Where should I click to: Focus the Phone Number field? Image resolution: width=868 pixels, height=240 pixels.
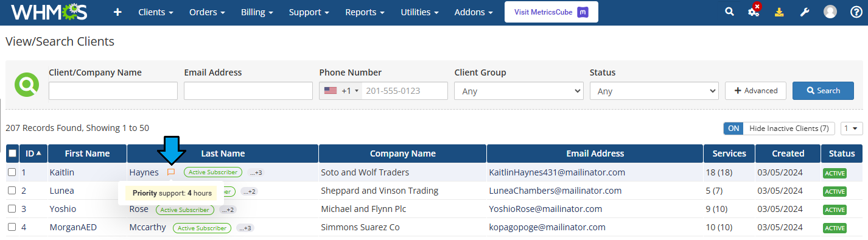(405, 91)
